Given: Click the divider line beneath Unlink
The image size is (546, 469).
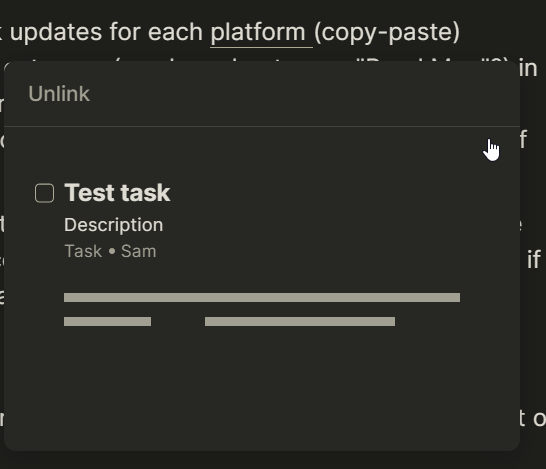Looking at the screenshot, I should [262, 126].
